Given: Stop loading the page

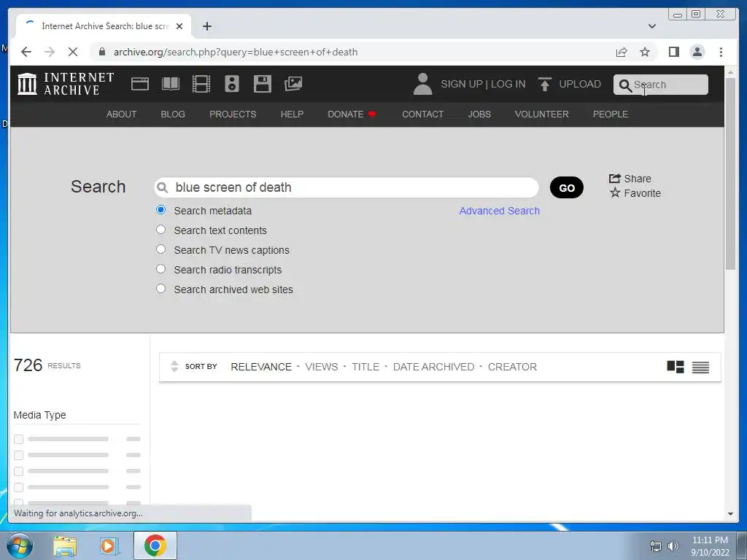Looking at the screenshot, I should pos(73,52).
